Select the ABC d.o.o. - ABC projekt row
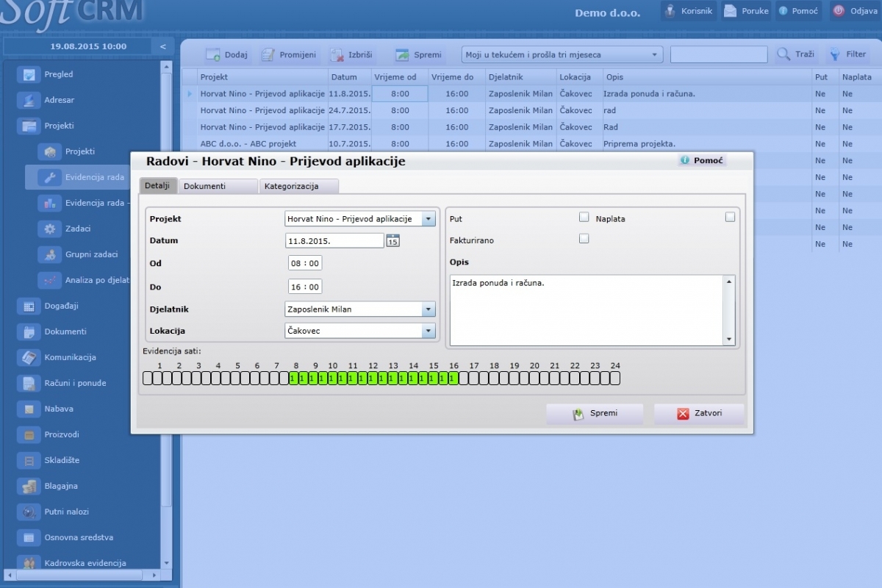 click(x=531, y=143)
